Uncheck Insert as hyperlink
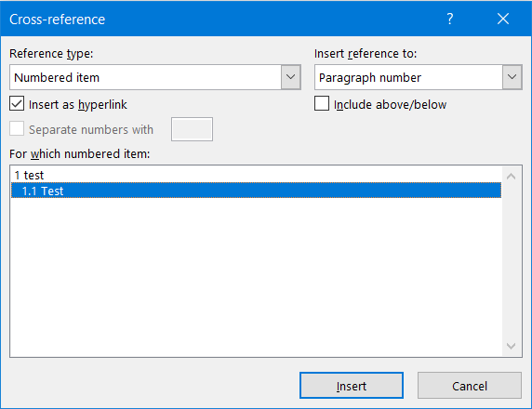 (x=17, y=104)
